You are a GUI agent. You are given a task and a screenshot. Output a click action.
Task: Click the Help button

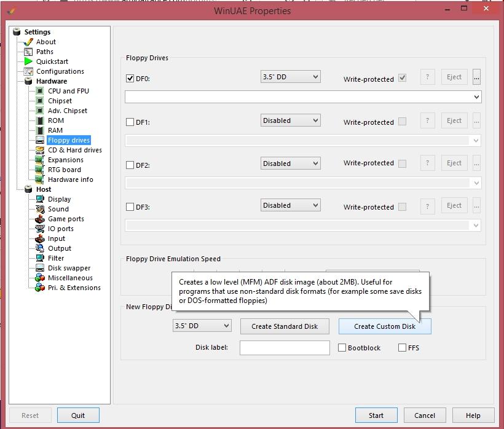(473, 415)
